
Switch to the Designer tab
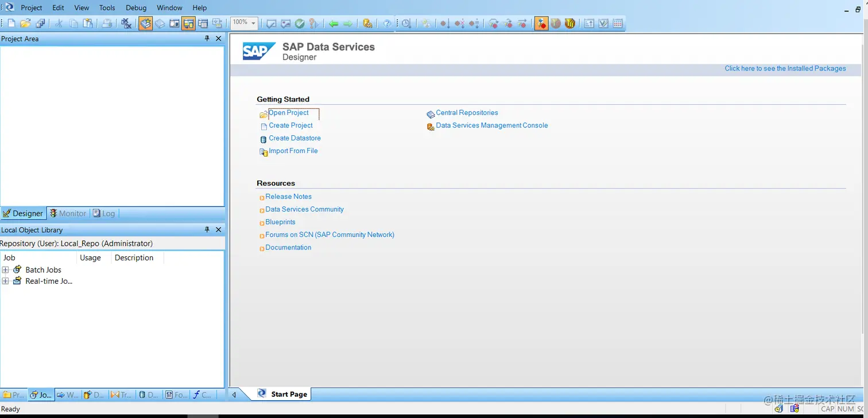(x=23, y=213)
